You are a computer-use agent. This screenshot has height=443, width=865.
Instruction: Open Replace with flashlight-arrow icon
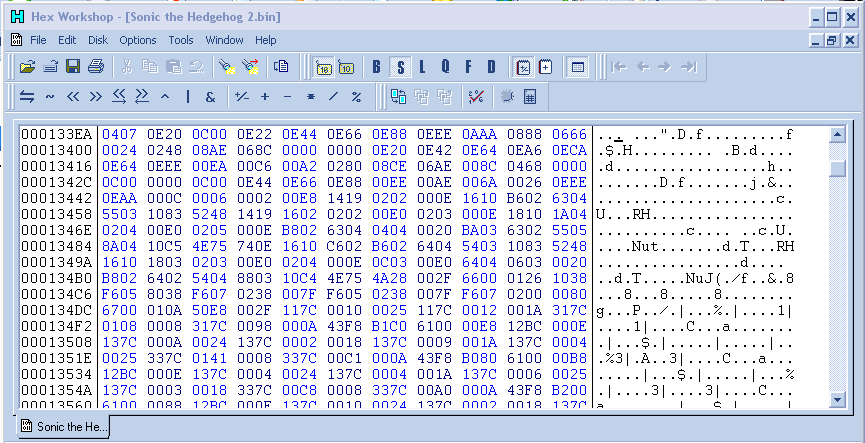click(x=250, y=67)
